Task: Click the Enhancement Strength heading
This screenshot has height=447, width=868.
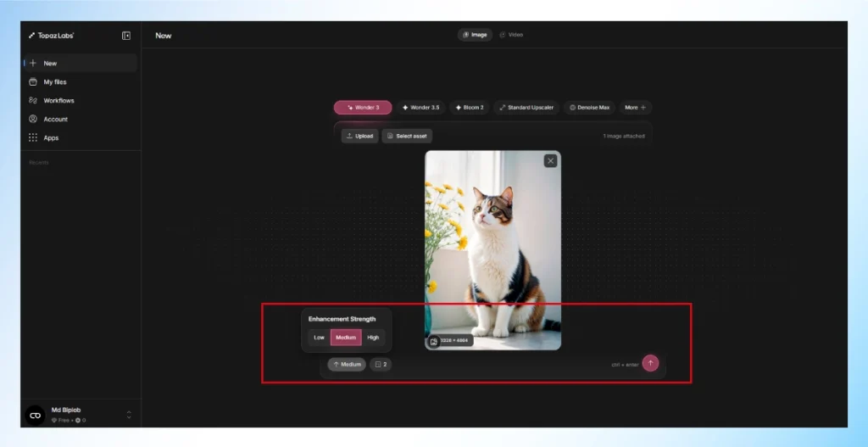Action: [x=342, y=319]
